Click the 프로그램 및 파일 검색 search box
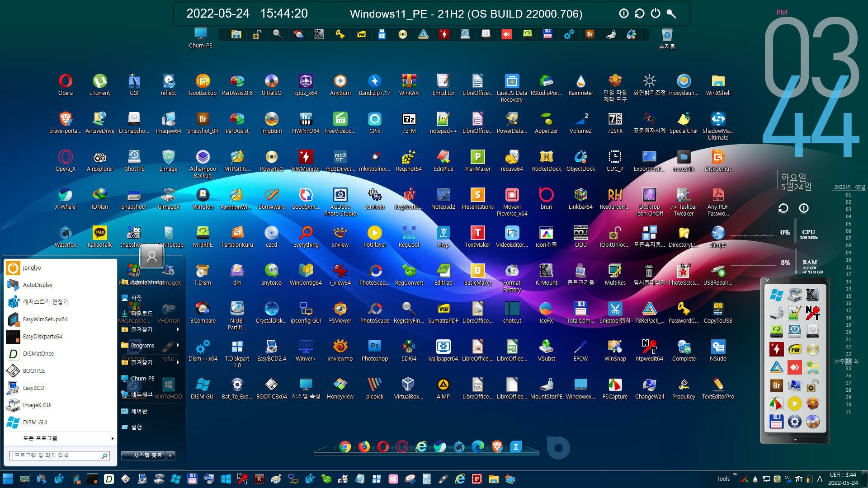868x488 pixels. 59,455
